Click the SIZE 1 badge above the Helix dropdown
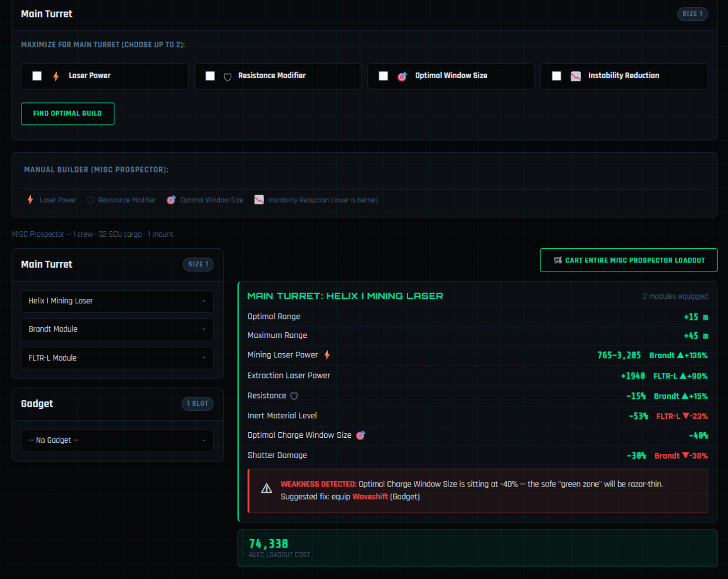728x579 pixels. [198, 265]
